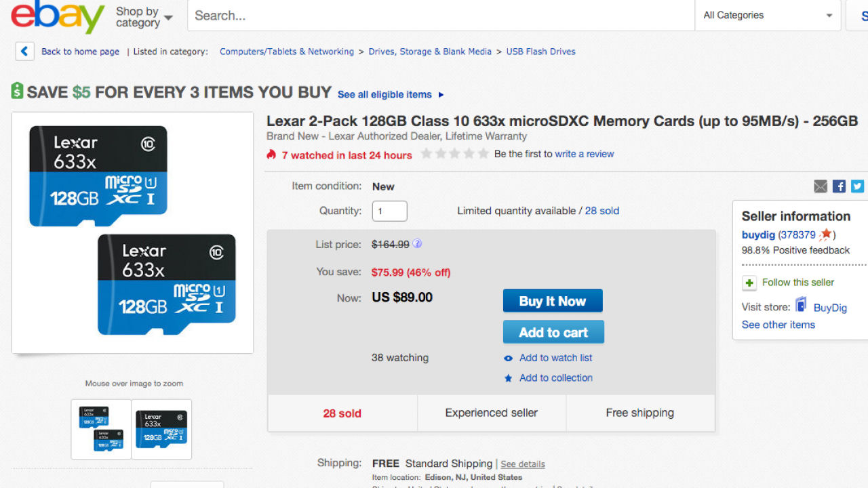Click the green plus follow icon
Screen dimensions: 868x488
[749, 283]
